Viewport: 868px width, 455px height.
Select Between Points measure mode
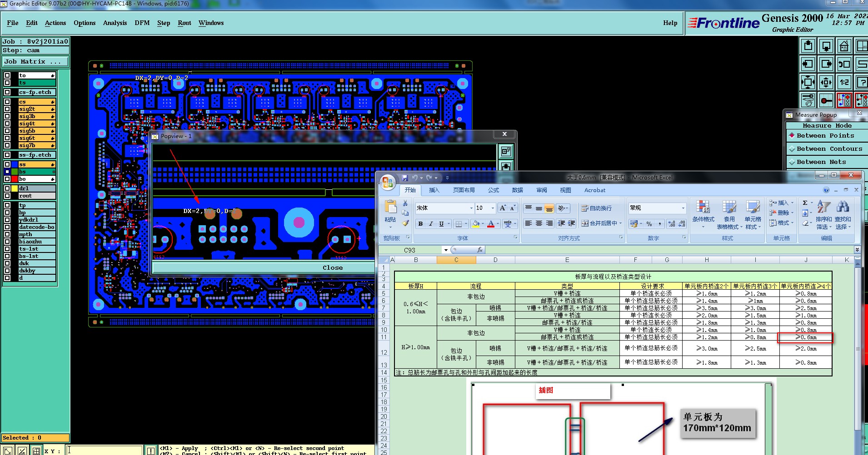825,135
